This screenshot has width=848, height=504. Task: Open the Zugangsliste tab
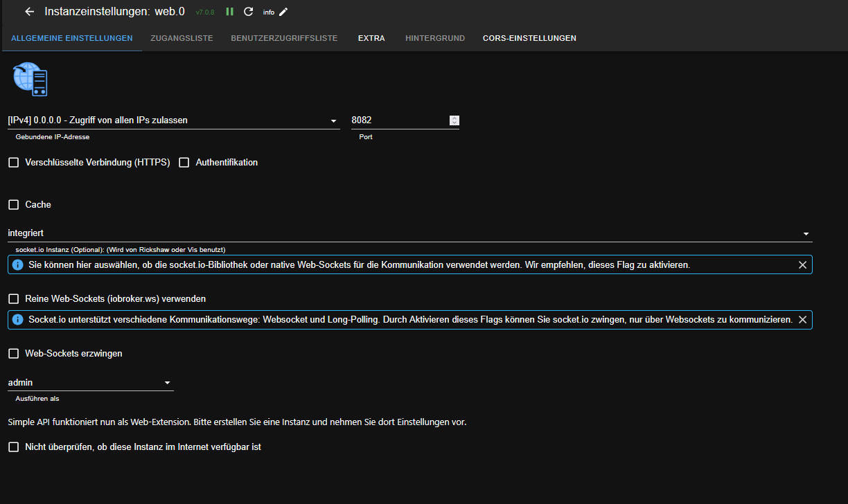[182, 38]
